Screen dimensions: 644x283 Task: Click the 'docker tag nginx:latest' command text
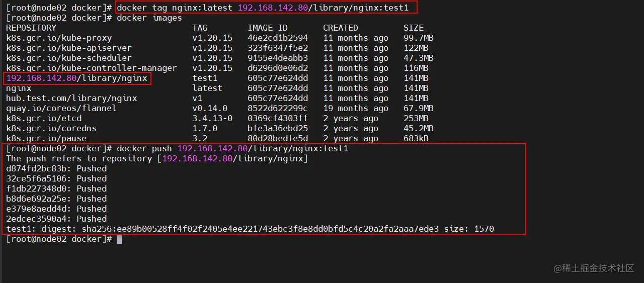[x=175, y=8]
